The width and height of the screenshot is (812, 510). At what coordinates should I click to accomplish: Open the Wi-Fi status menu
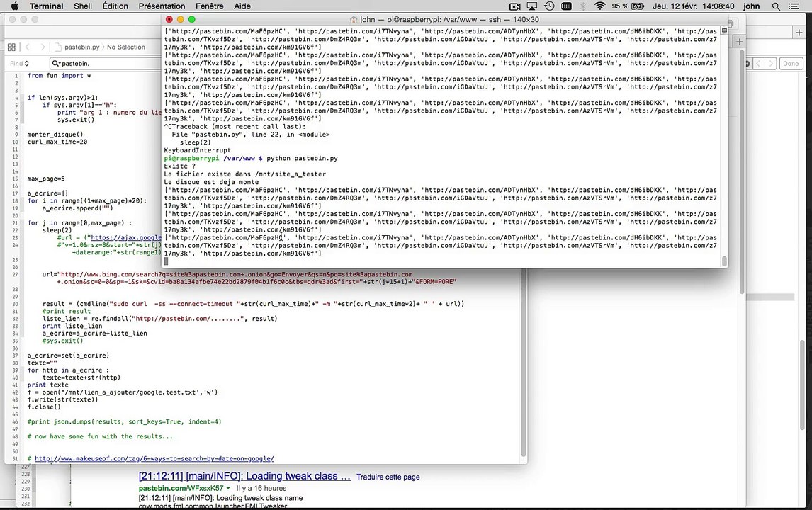click(x=599, y=6)
